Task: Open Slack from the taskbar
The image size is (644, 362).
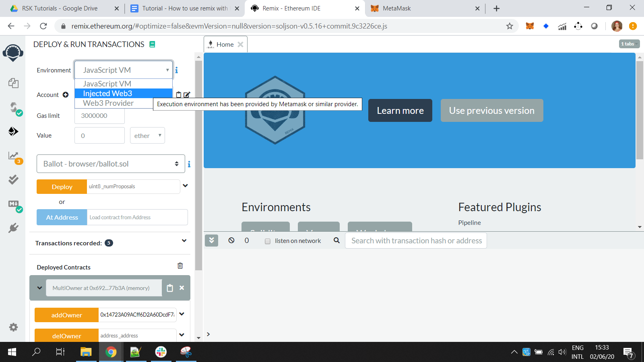Action: click(161, 352)
